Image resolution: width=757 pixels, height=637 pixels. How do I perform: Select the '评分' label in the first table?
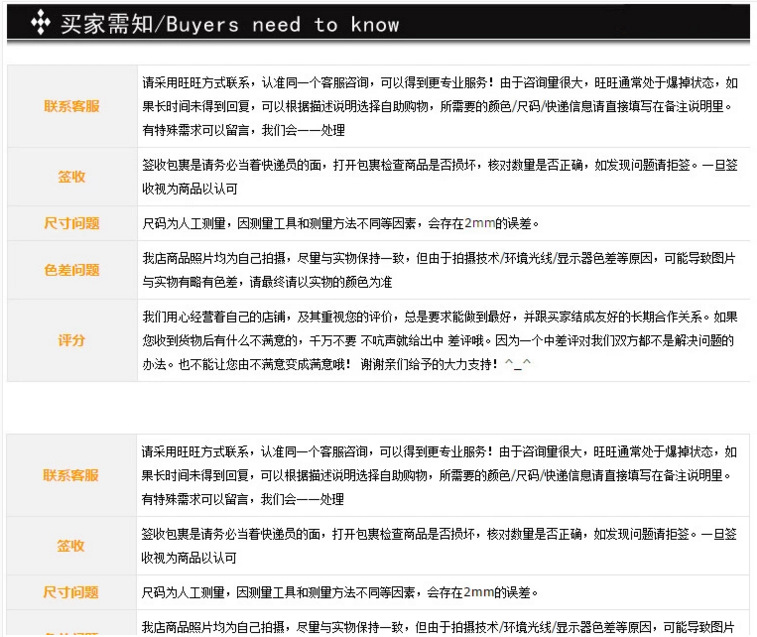coord(71,340)
